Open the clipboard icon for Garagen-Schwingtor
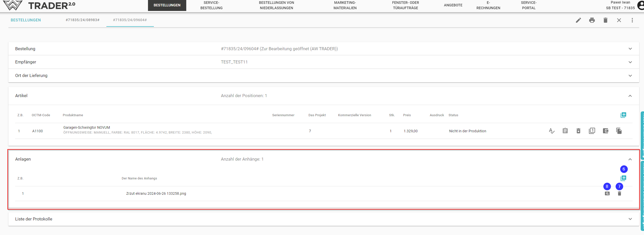The image size is (644, 235). 565,131
